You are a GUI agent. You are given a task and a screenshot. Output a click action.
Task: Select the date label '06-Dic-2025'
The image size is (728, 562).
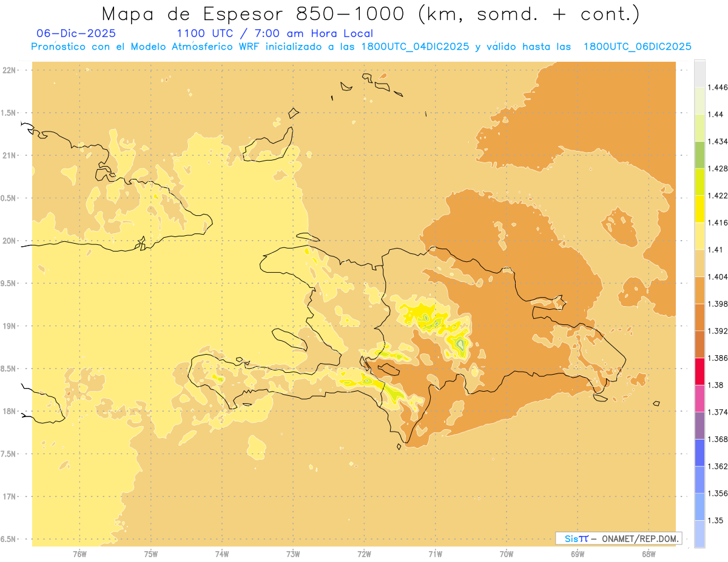[76, 33]
